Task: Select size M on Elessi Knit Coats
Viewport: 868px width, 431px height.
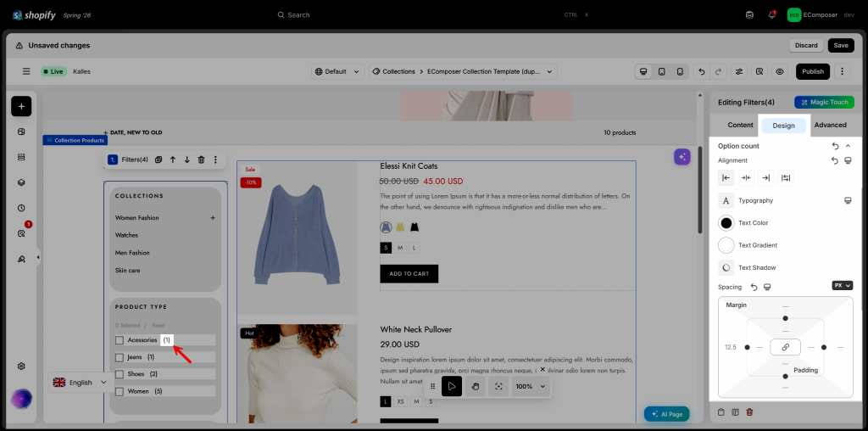Action: point(400,248)
